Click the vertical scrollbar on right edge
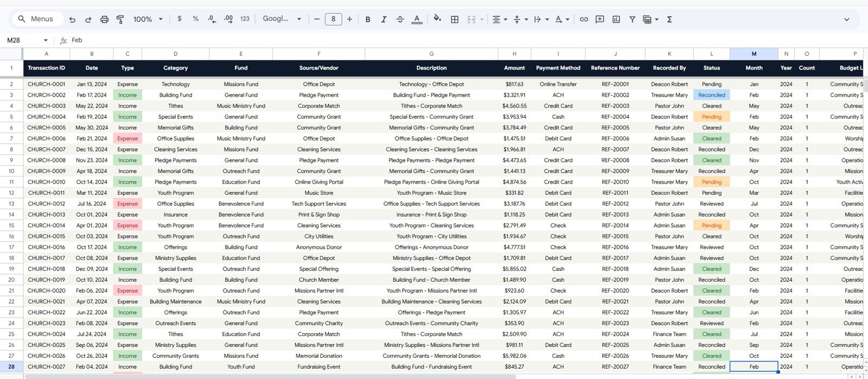The height and width of the screenshot is (379, 868). (865, 85)
